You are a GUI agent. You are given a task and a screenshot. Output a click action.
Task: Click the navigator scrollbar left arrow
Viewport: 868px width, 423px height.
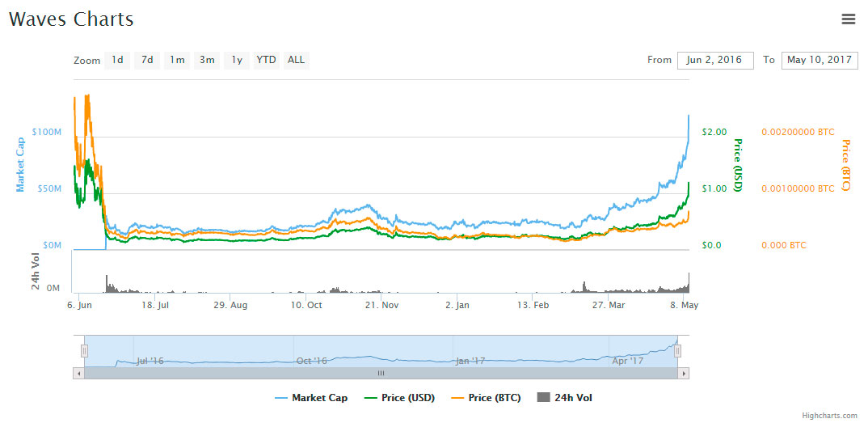tap(78, 374)
